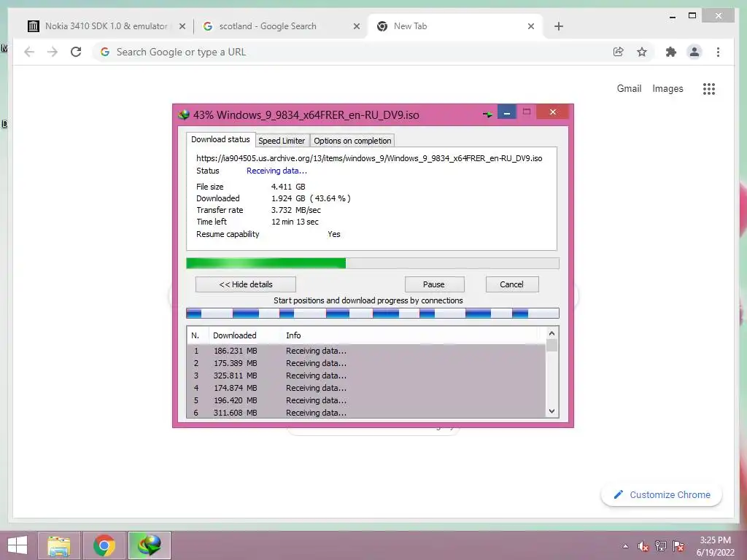This screenshot has width=747, height=560.
Task: Click the Google logo in the address bar
Action: (105, 52)
